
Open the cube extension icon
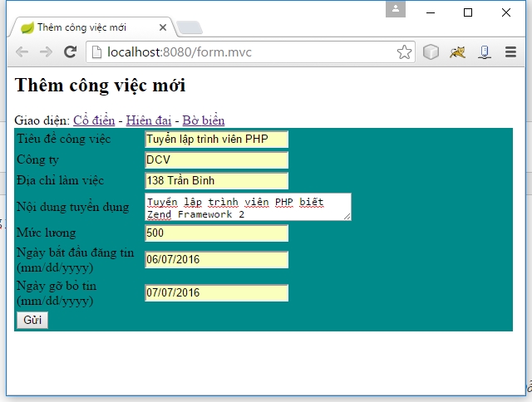(x=431, y=52)
